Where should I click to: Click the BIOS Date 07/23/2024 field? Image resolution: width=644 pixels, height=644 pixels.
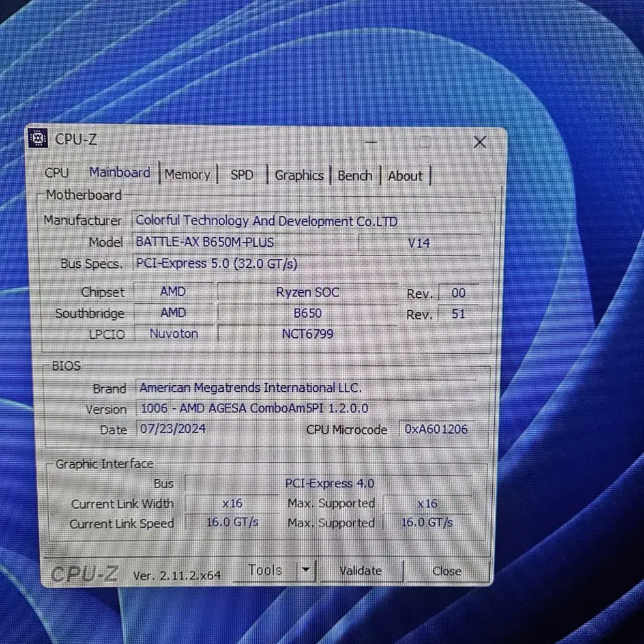[x=173, y=429]
